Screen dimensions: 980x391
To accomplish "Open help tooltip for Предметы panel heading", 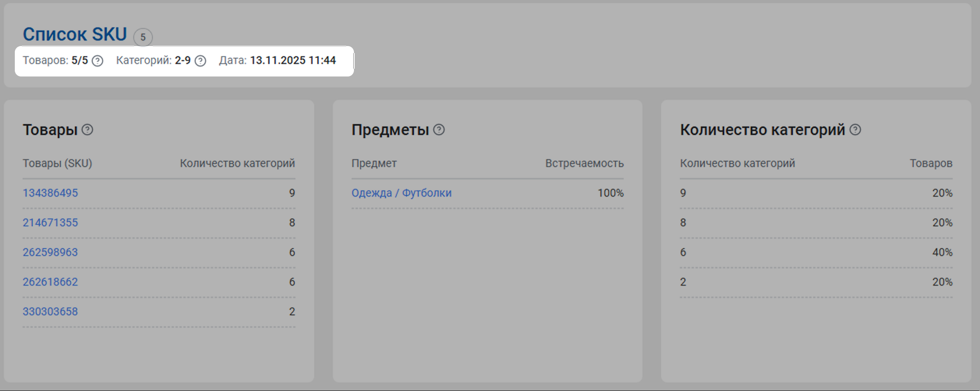I will (x=439, y=130).
